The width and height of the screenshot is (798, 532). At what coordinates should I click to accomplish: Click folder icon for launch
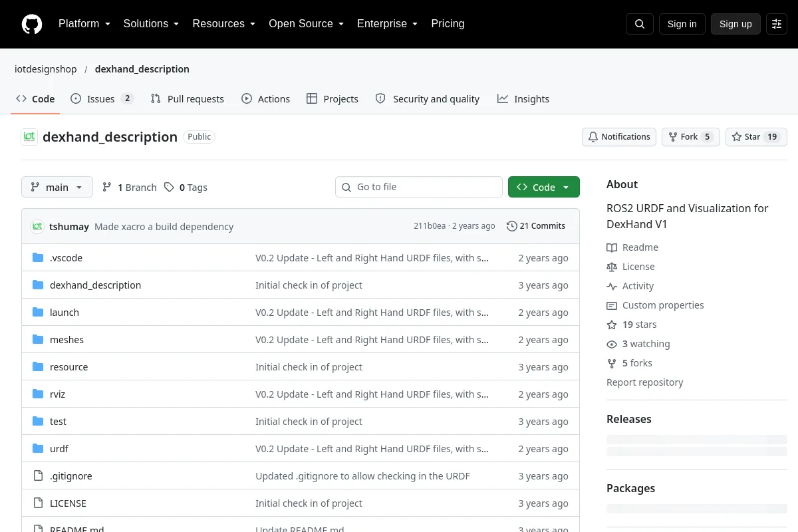coord(38,313)
